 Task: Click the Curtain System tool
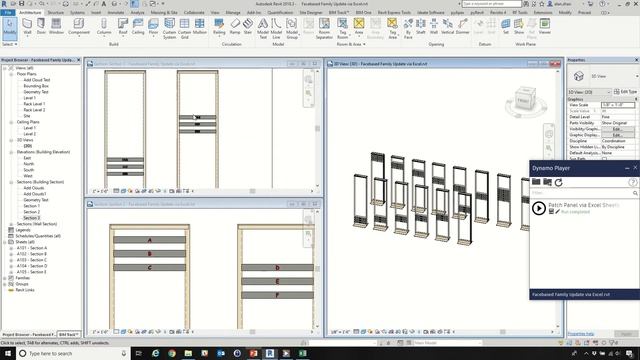tap(169, 29)
